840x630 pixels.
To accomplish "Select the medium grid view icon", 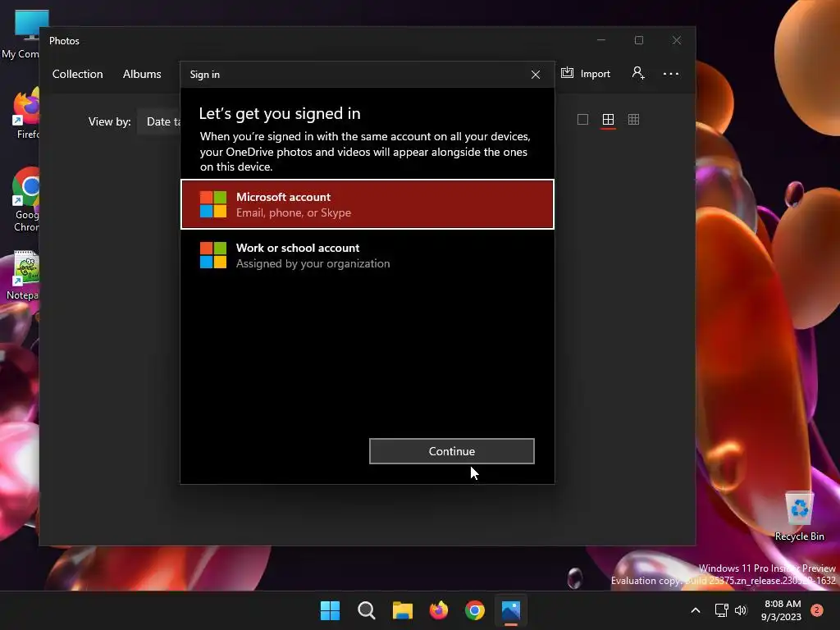I will 608,120.
